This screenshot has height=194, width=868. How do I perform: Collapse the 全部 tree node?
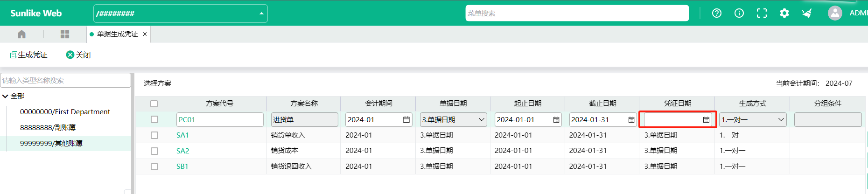tap(5, 96)
